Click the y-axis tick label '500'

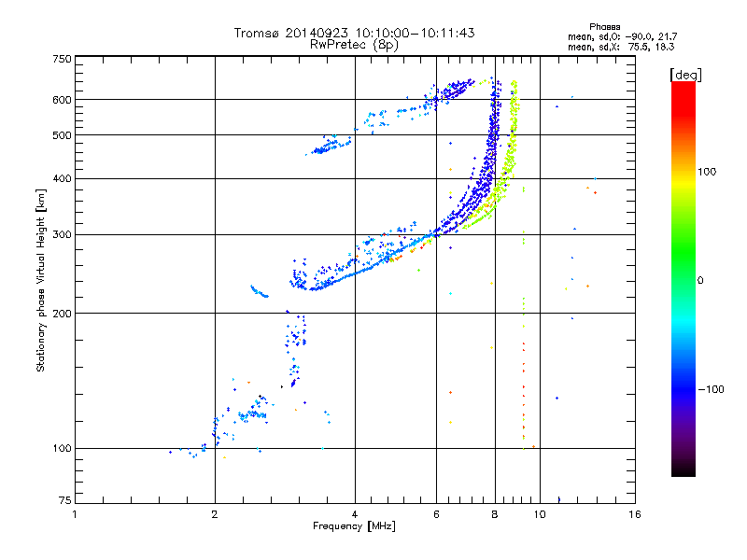coord(62,135)
